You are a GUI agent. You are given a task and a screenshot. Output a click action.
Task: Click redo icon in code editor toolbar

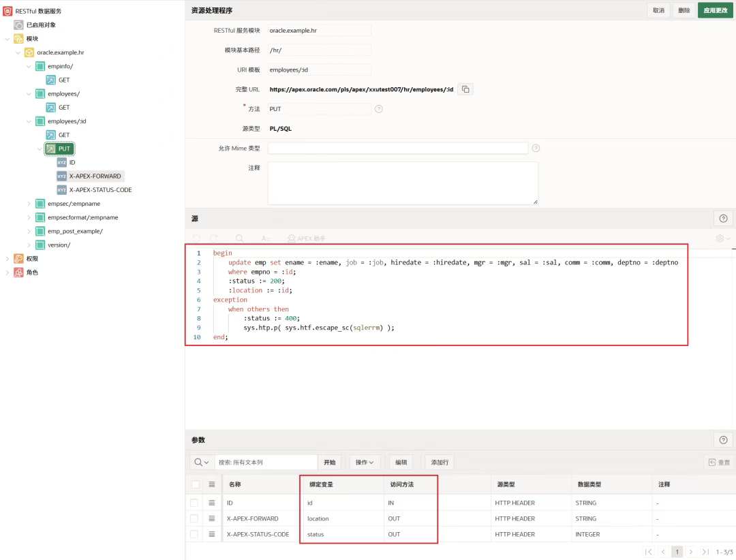pyautogui.click(x=214, y=238)
